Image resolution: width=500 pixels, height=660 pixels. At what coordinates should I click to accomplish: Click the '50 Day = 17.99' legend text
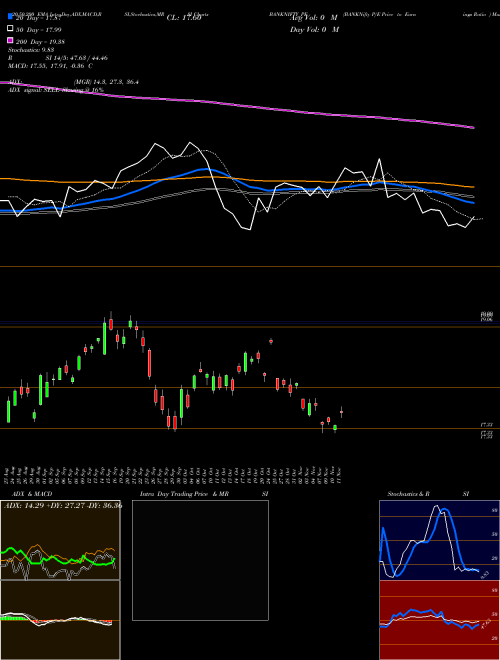coord(39,29)
